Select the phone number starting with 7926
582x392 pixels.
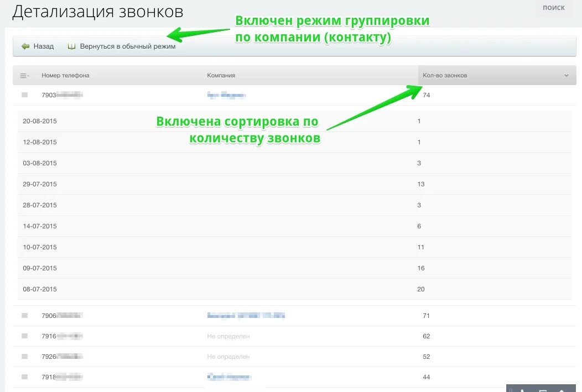(62, 357)
